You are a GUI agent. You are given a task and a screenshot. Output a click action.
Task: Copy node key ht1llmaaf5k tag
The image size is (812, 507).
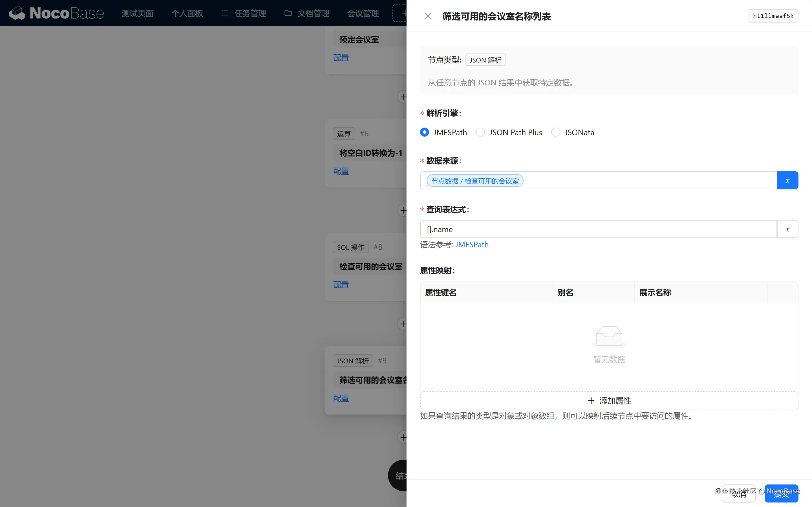tap(773, 16)
